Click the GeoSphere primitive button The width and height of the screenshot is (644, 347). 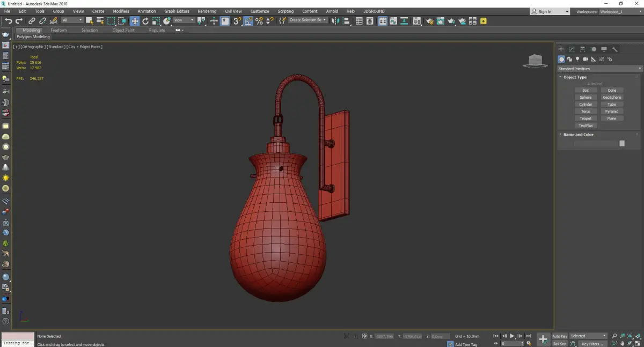[612, 98]
